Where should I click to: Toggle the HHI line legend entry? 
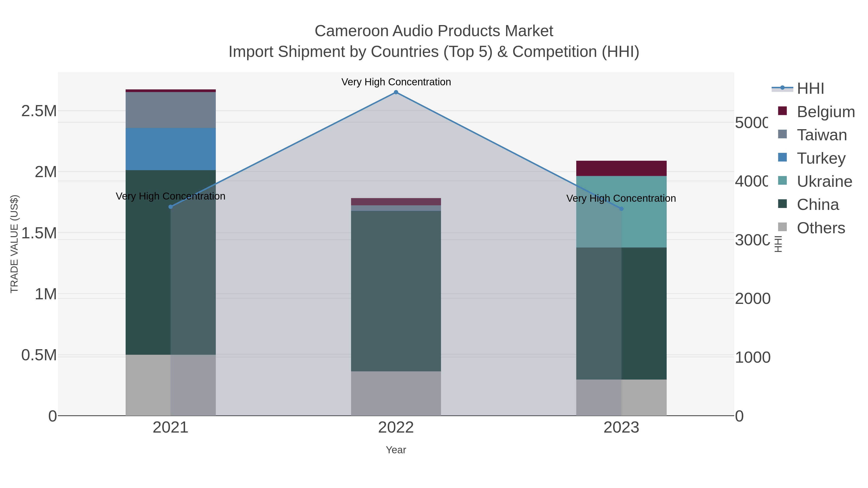click(x=798, y=89)
